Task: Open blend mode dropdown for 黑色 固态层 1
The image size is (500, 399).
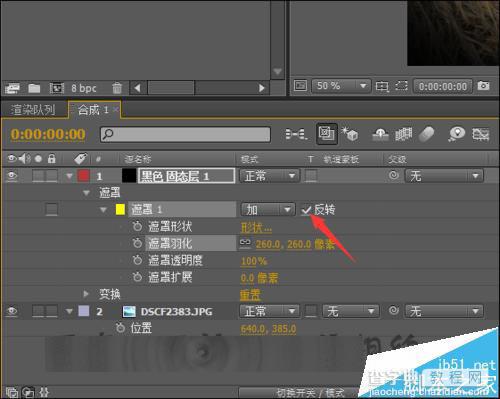Action: click(269, 176)
